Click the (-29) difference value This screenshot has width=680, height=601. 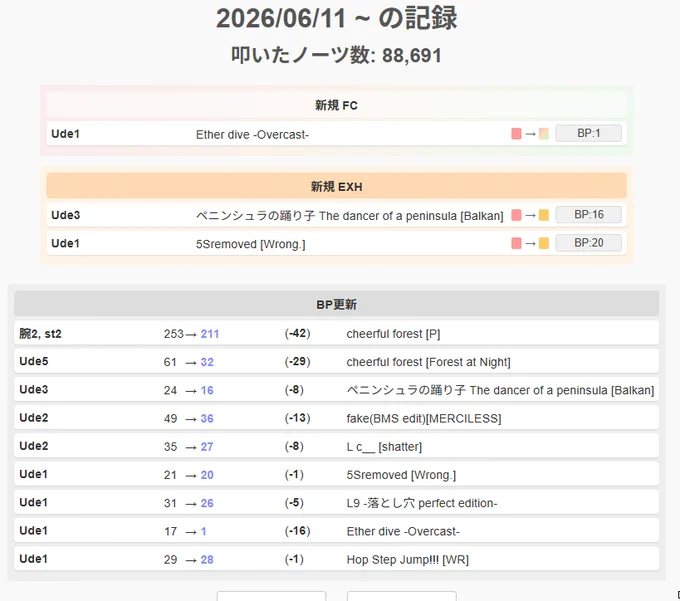coord(298,362)
